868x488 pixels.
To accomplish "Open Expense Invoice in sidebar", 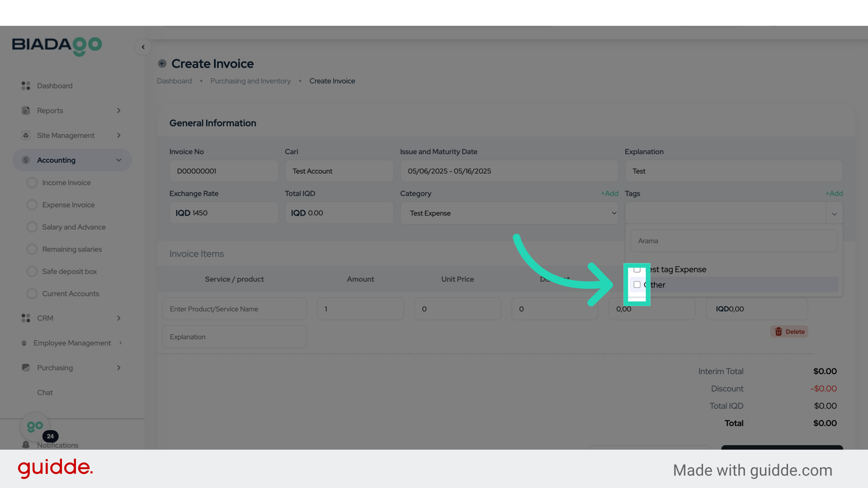I will pos(68,205).
